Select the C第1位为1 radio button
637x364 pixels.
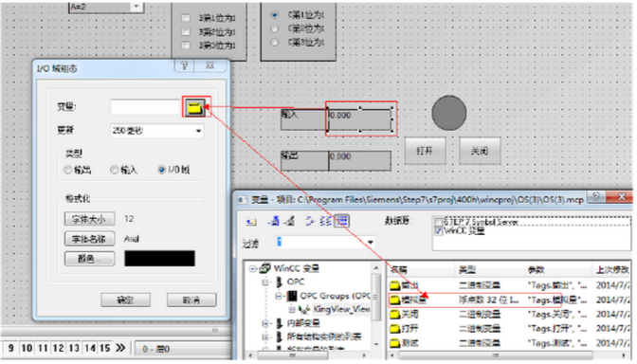275,15
